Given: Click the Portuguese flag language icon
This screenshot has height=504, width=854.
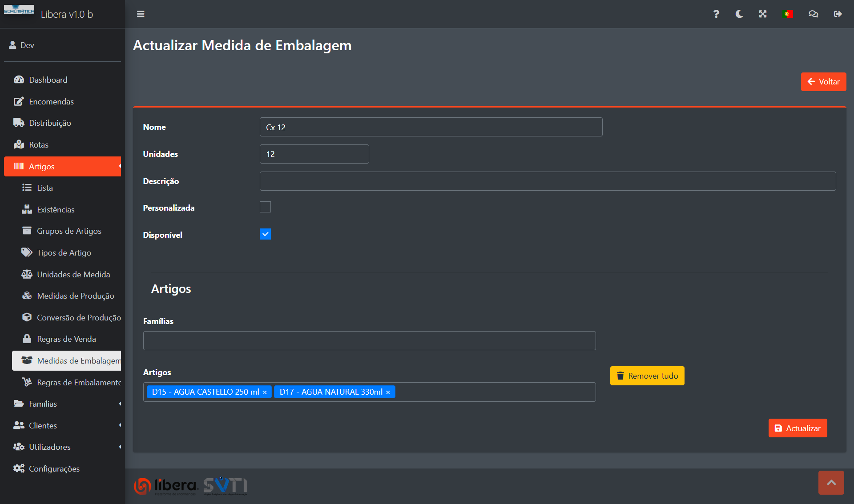Looking at the screenshot, I should pyautogui.click(x=788, y=14).
